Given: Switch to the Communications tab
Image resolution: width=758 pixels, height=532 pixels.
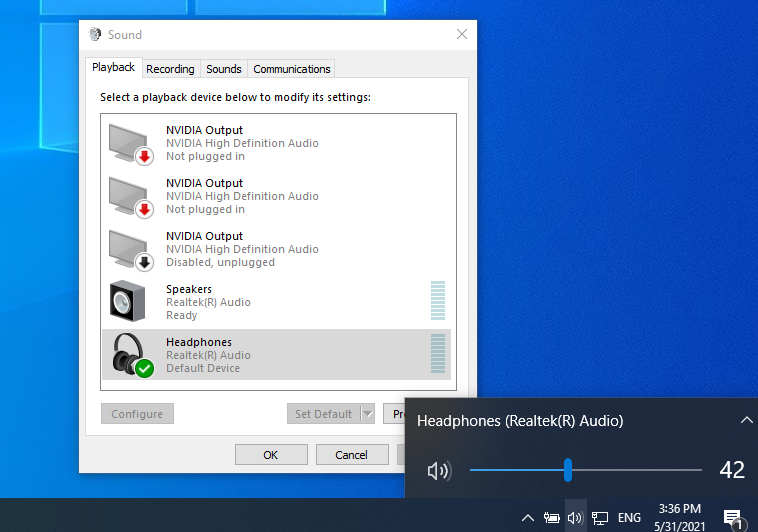Looking at the screenshot, I should (x=292, y=69).
